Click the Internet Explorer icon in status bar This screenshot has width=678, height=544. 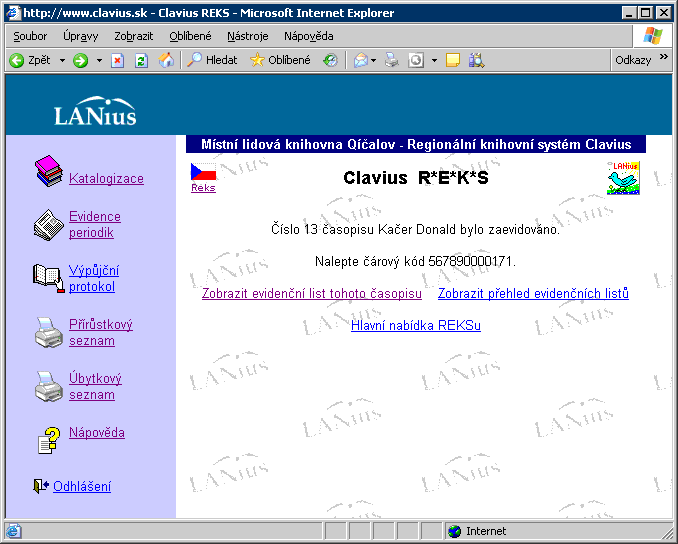[x=13, y=531]
